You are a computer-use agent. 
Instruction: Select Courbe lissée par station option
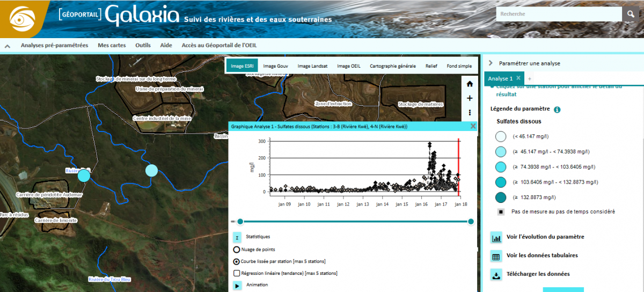[x=237, y=261]
